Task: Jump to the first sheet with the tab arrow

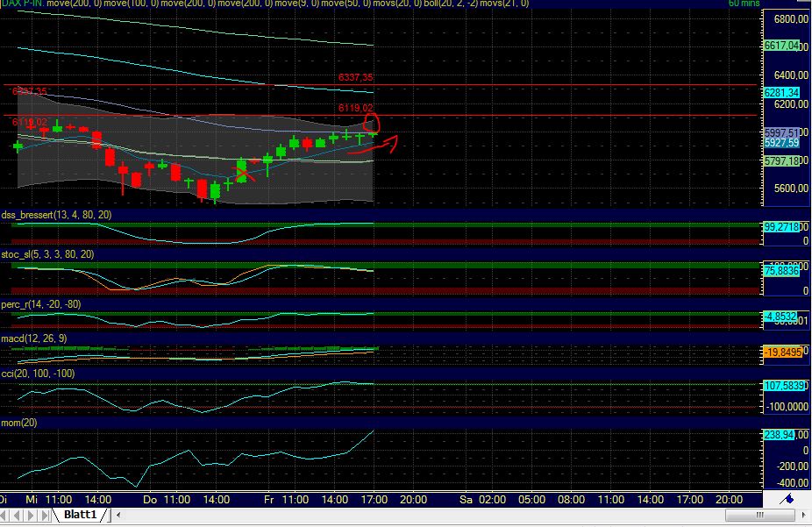Action: 4,515
